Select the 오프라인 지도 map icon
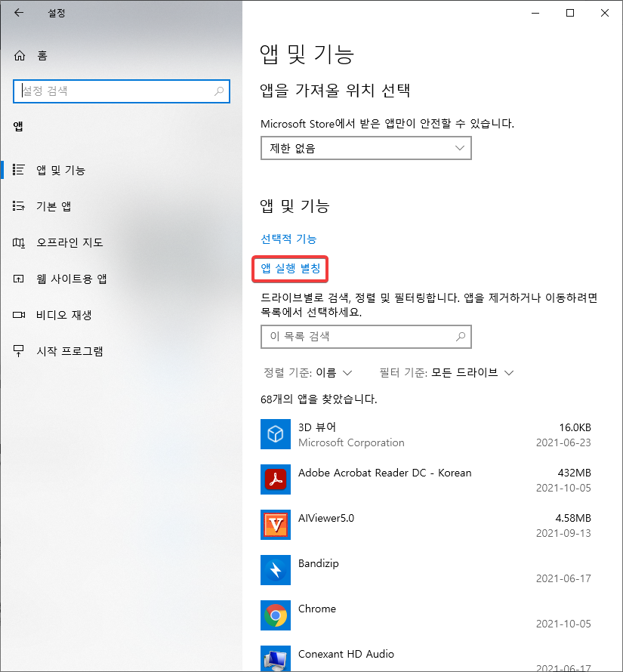This screenshot has height=672, width=623. coord(18,242)
